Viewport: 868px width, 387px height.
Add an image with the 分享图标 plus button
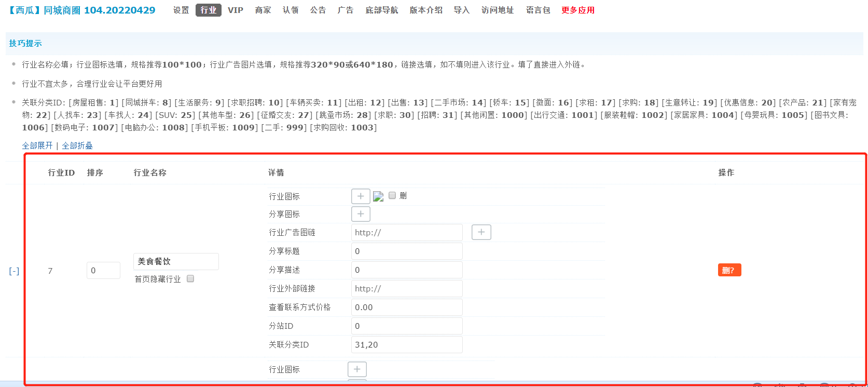361,214
